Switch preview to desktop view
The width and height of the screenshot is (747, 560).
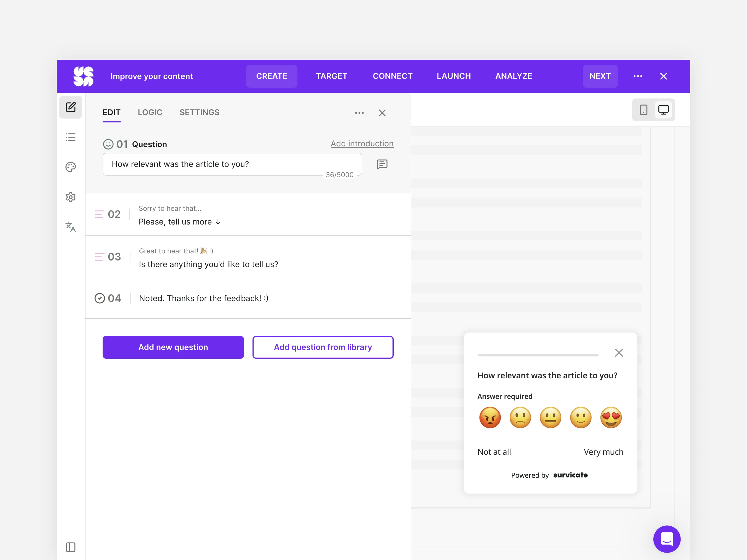[663, 110]
